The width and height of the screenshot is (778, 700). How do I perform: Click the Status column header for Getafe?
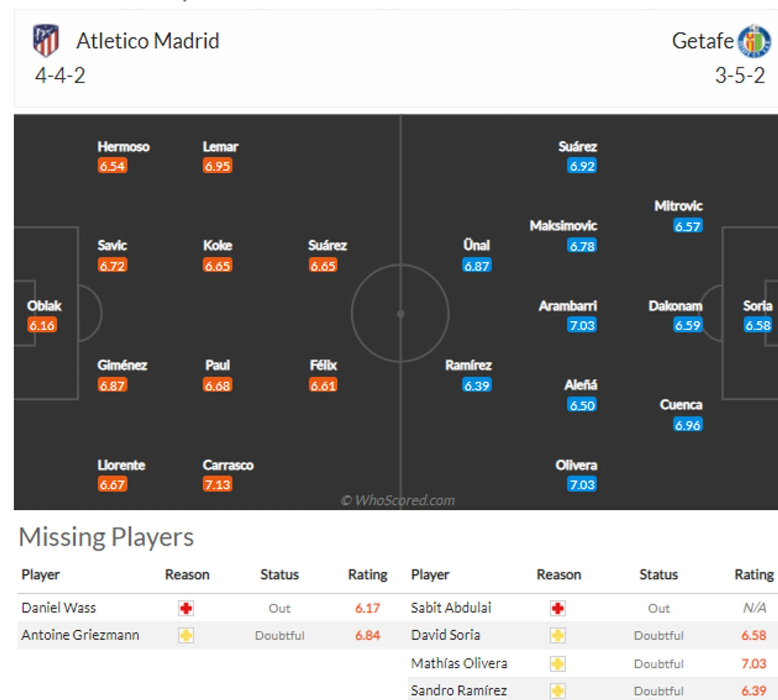click(658, 575)
